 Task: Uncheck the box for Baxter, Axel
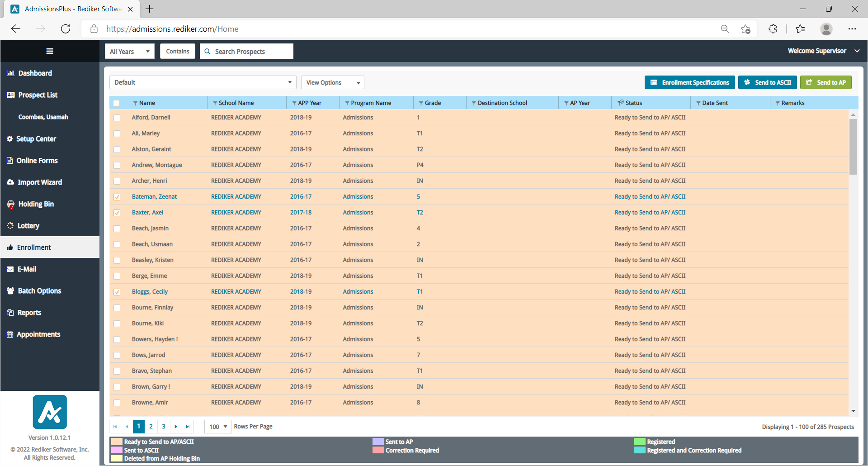(x=117, y=213)
